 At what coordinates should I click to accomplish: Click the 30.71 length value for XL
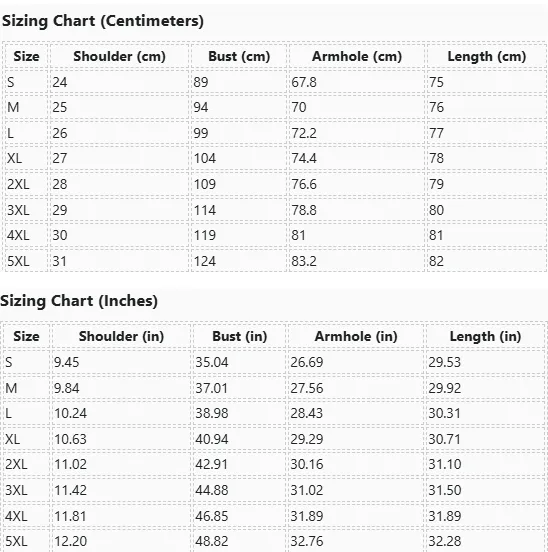point(444,439)
